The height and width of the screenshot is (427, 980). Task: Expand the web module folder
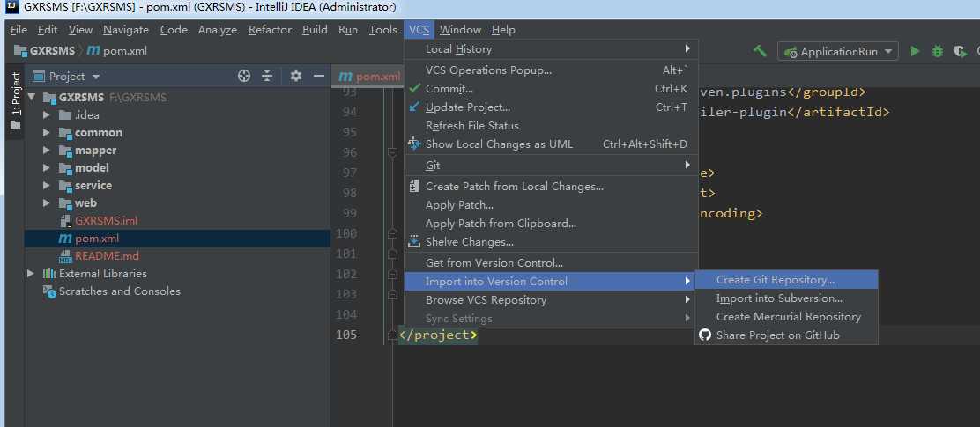[x=46, y=202]
